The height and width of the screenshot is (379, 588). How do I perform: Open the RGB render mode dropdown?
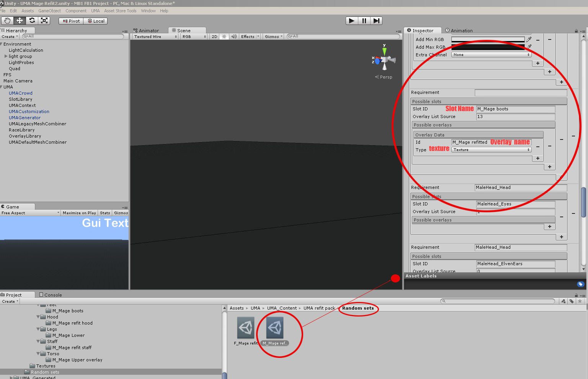point(194,37)
